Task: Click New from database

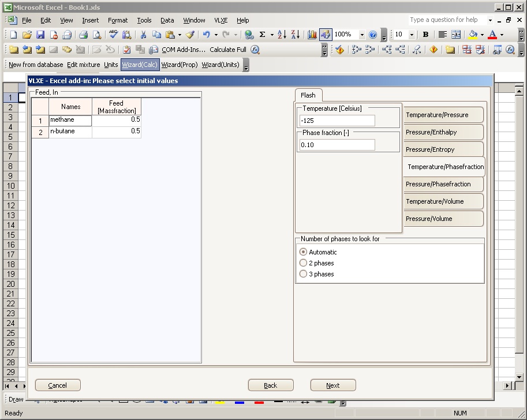Action: [36, 65]
